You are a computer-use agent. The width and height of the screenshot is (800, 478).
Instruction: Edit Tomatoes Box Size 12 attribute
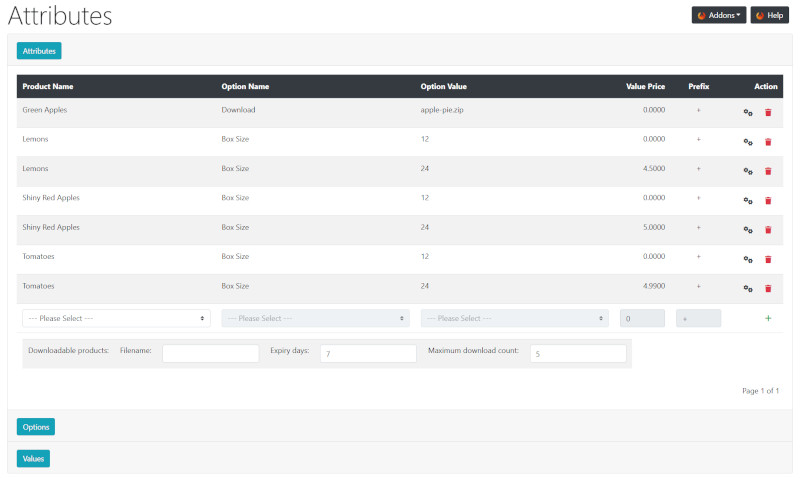[748, 259]
